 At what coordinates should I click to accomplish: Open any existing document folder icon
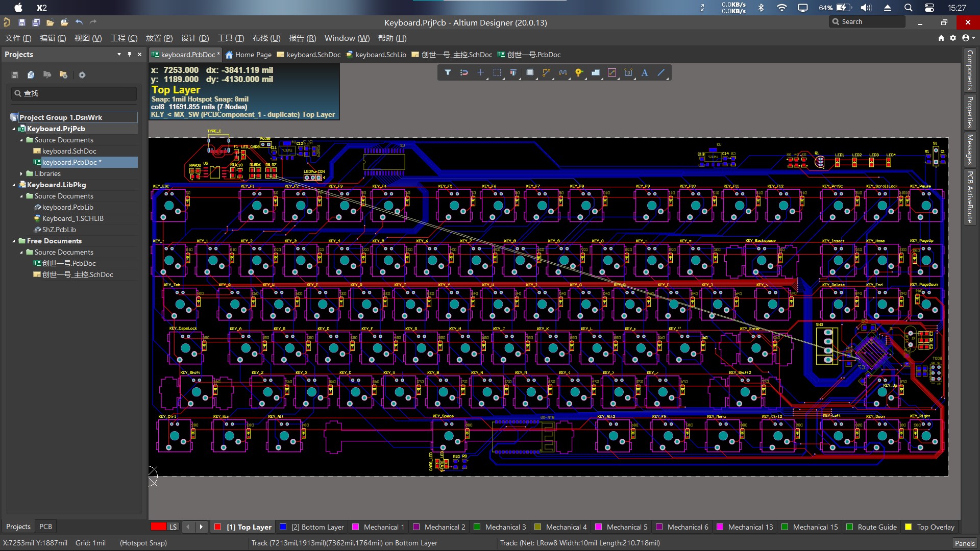coord(50,22)
